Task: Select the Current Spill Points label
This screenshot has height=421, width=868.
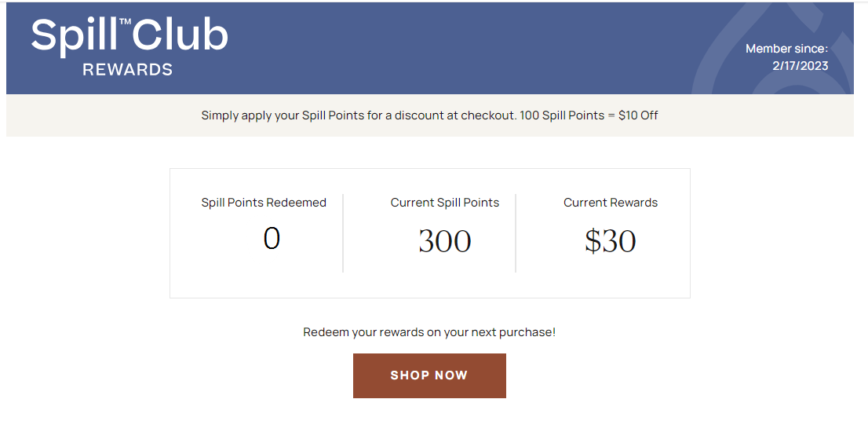Action: 444,203
